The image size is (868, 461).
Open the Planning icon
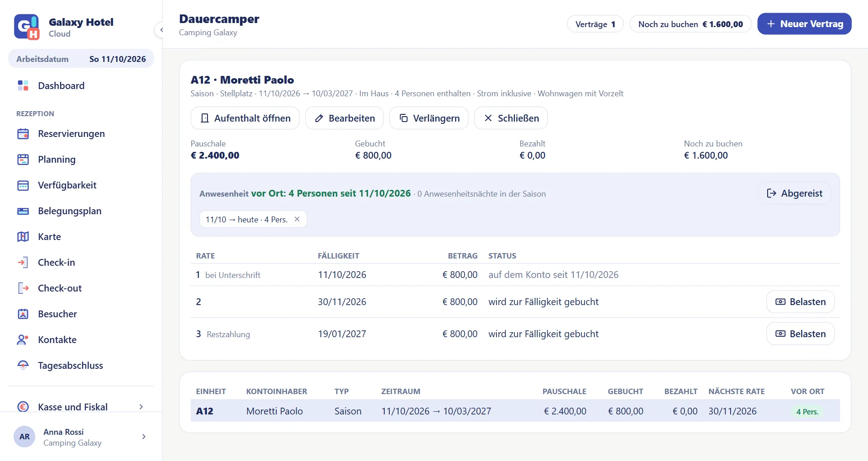[23, 160]
